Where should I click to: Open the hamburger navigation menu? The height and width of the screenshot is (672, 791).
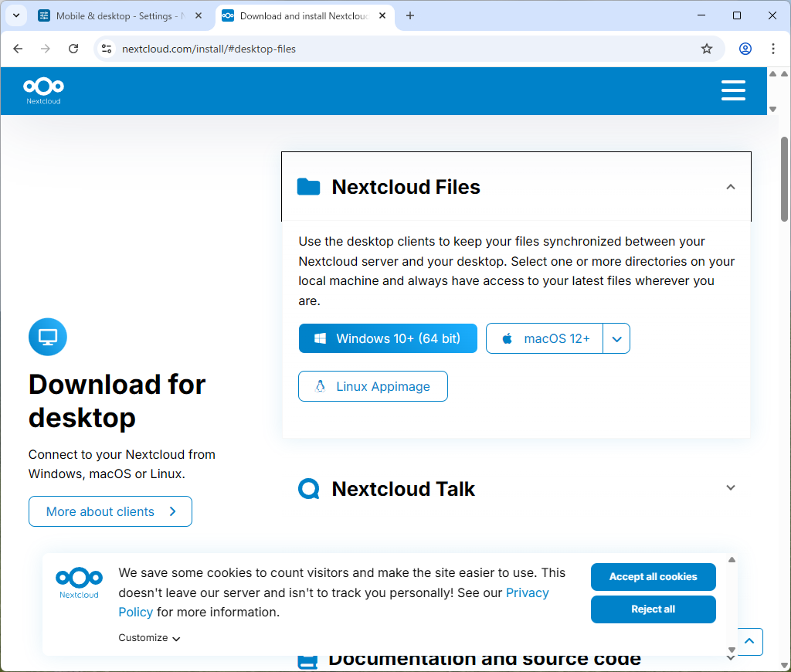tap(732, 90)
